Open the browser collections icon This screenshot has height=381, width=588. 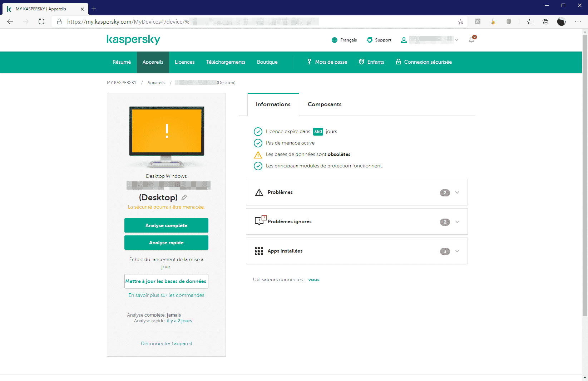545,22
